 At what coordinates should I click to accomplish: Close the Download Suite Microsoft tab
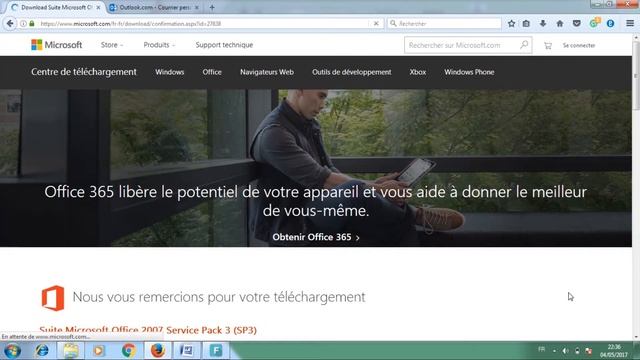[98, 7]
